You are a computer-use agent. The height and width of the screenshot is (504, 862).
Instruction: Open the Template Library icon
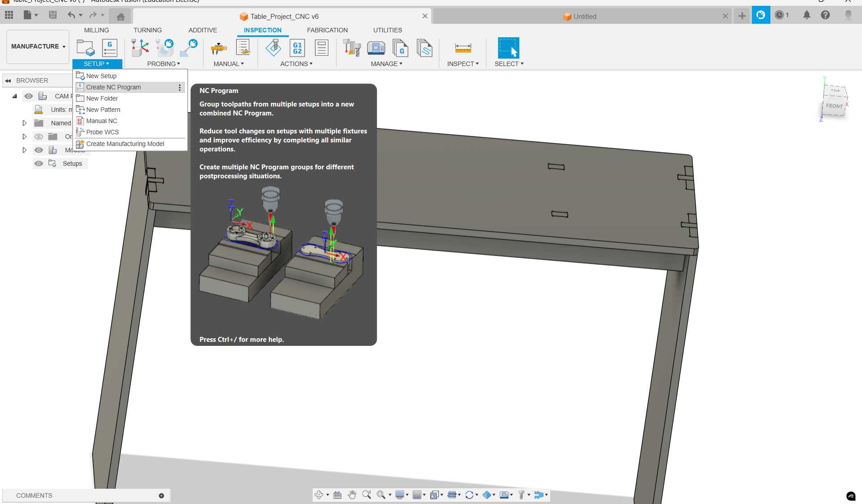click(424, 48)
